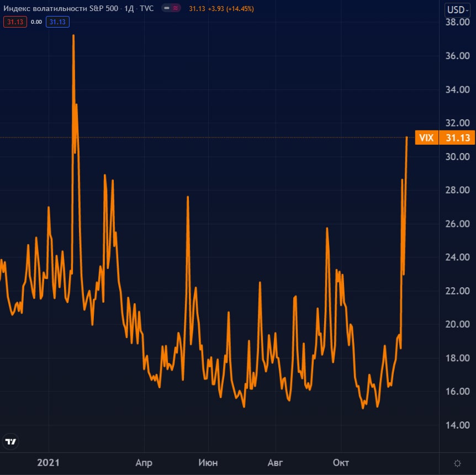Click the Июн time axis label

coord(208,462)
